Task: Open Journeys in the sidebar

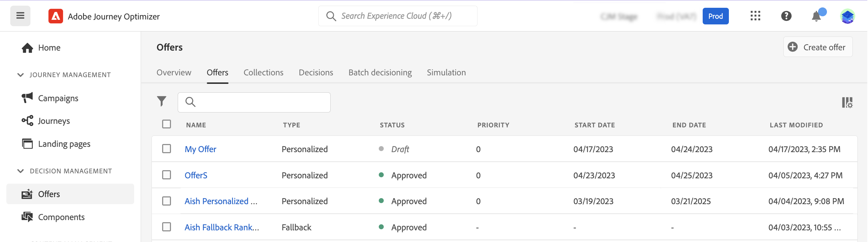Action: coord(54,121)
